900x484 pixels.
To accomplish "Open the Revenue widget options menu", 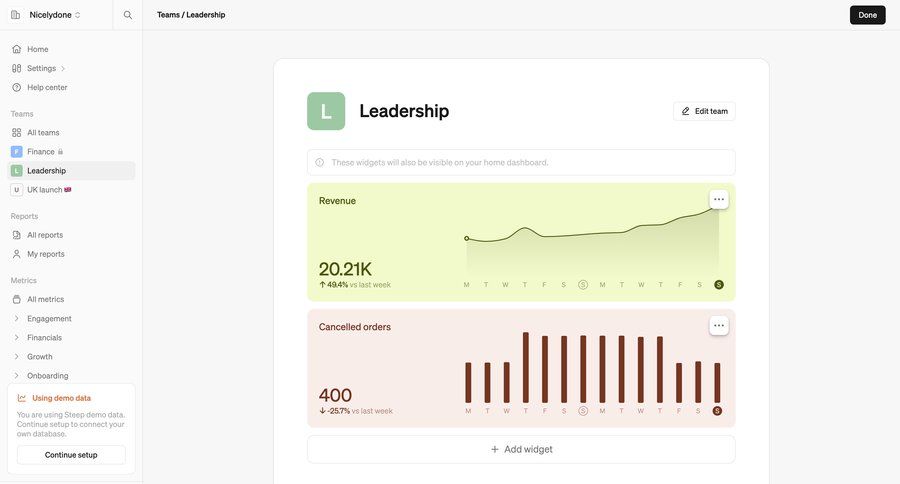I will point(719,200).
